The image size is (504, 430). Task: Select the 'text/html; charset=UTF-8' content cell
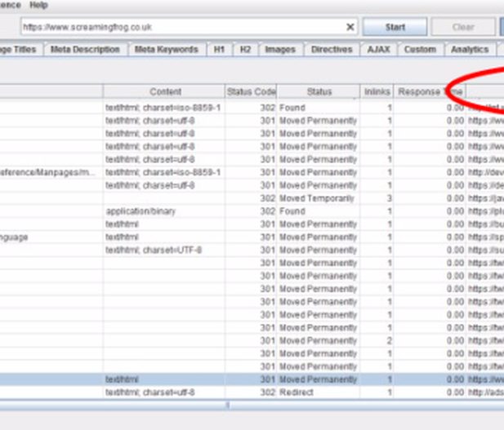[164, 250]
